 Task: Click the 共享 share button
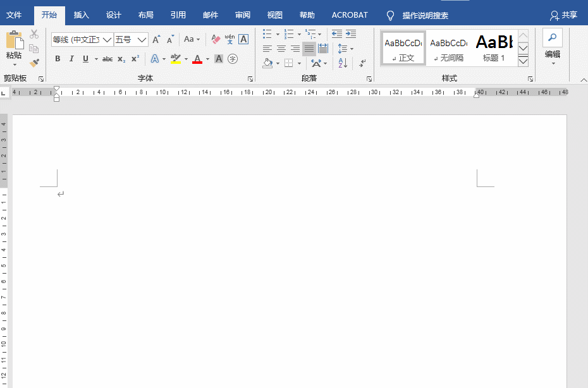[563, 15]
